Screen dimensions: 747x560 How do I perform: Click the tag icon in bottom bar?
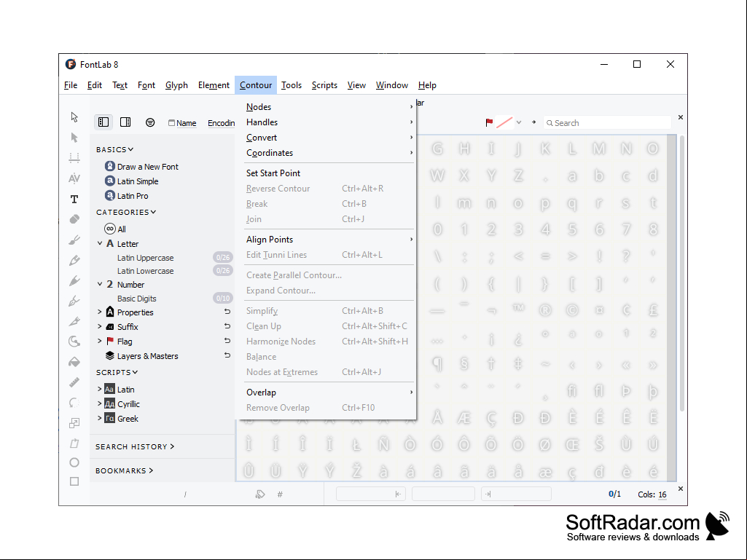[x=260, y=494]
